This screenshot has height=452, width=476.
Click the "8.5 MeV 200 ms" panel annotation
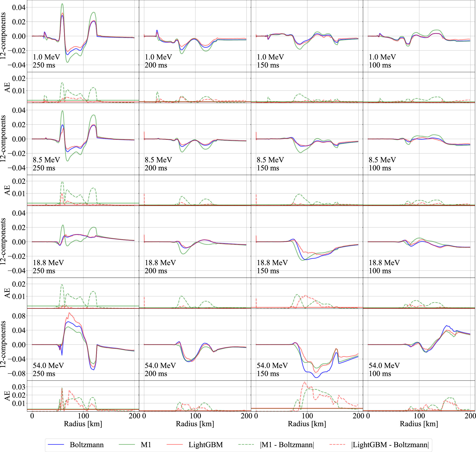point(158,164)
